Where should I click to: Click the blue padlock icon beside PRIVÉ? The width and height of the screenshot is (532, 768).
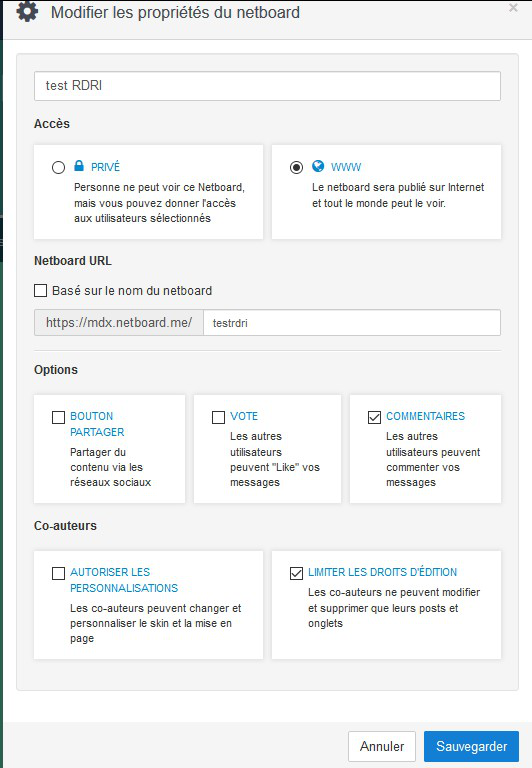click(x=79, y=166)
